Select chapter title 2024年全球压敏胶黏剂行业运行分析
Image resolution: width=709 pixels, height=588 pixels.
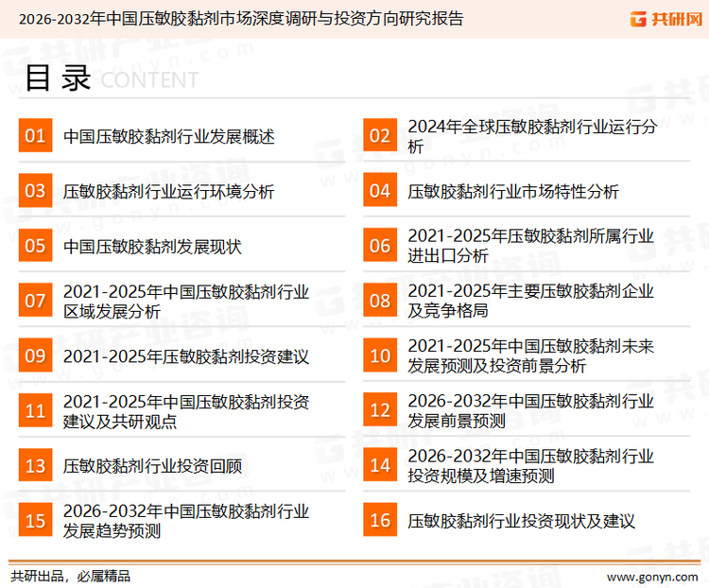pos(532,136)
